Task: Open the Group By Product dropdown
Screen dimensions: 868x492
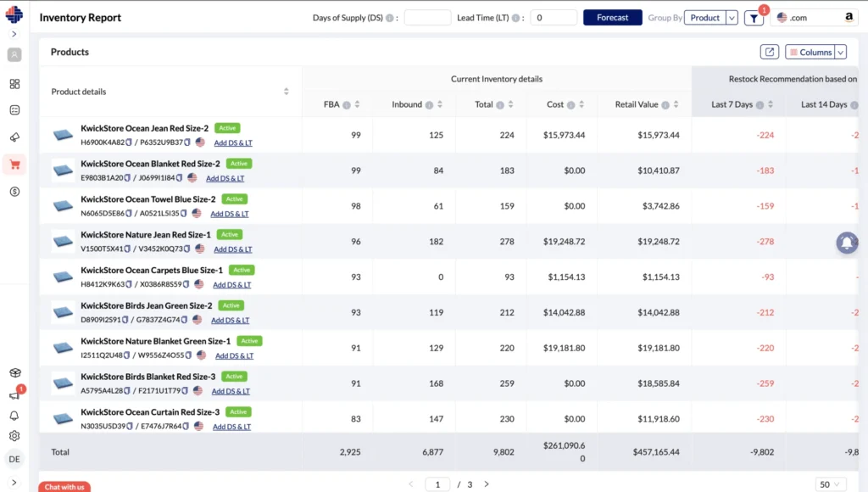Action: coord(710,17)
